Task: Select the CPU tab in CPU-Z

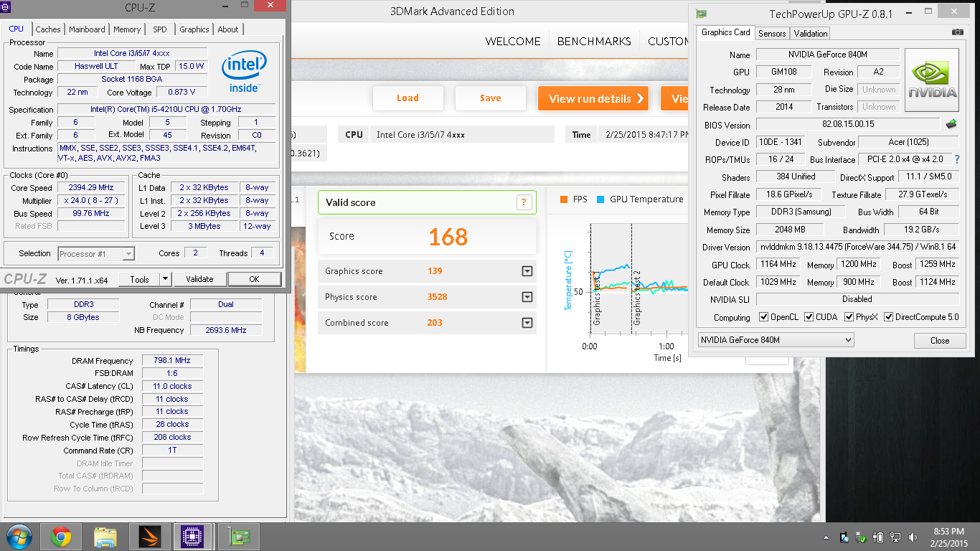Action: [16, 29]
